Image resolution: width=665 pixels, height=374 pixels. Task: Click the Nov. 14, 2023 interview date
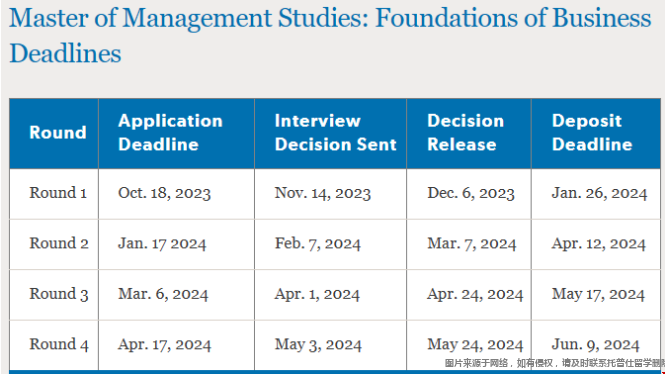point(323,193)
